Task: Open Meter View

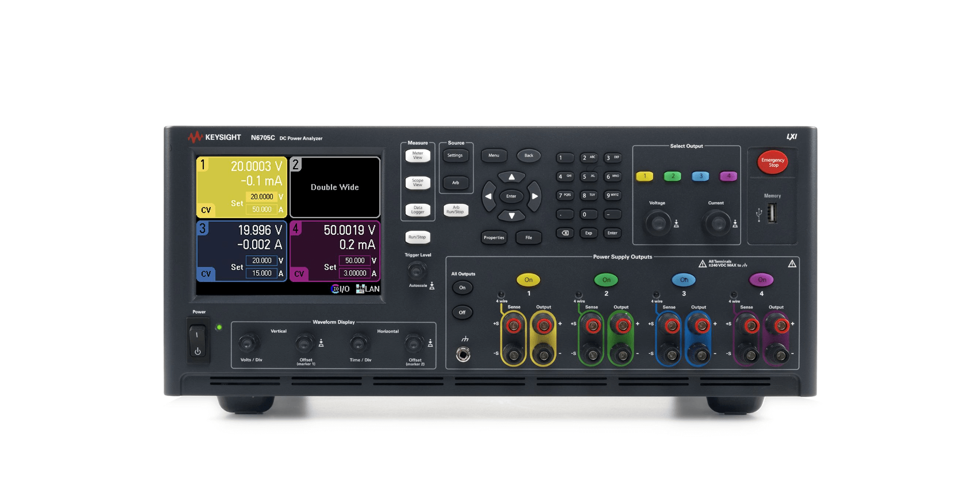Action: tap(418, 156)
